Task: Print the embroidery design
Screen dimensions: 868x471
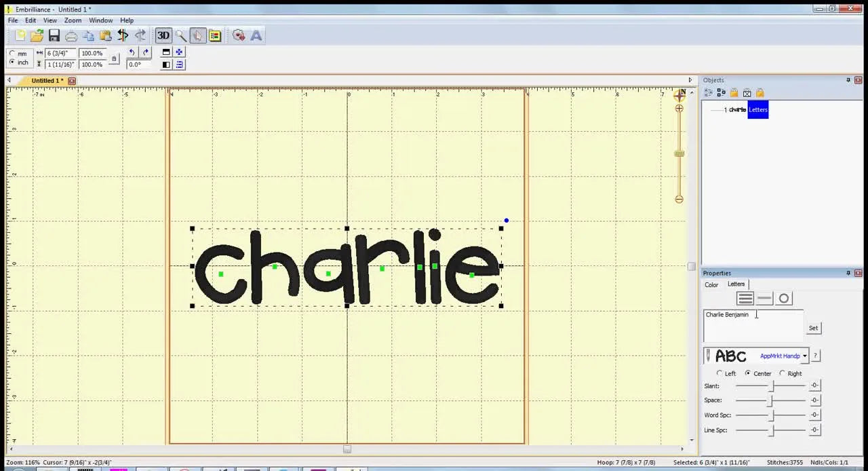Action: point(71,35)
